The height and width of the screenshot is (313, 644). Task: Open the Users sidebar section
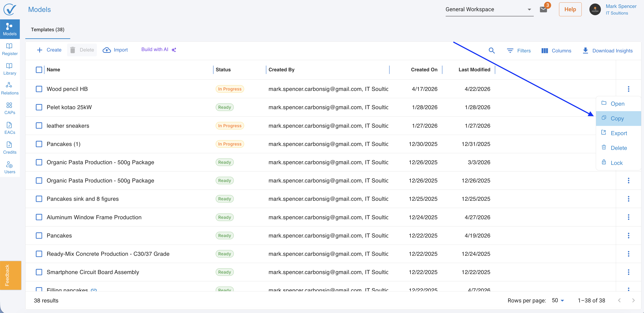coord(10,168)
